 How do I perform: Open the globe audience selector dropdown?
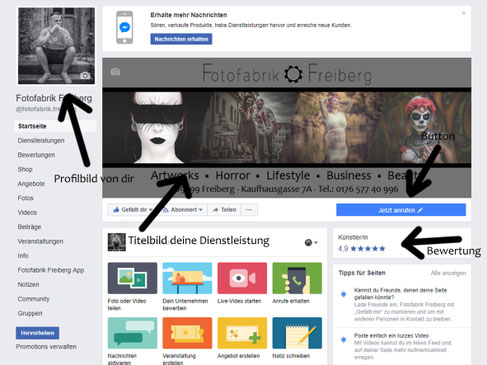311,243
